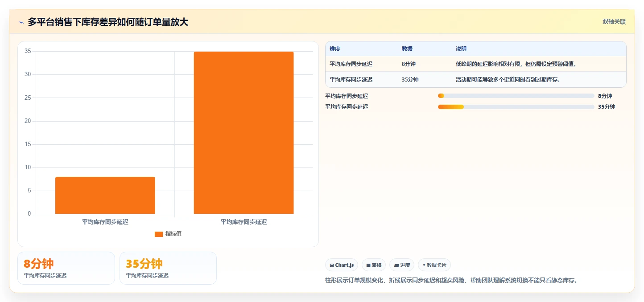Click the footer note starting 柱形展示订单规模变化
644x302 pixels.
coord(451,281)
